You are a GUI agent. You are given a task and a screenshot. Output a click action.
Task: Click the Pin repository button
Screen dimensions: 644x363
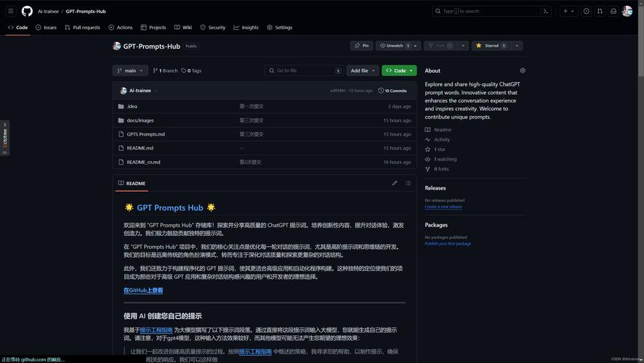361,46
